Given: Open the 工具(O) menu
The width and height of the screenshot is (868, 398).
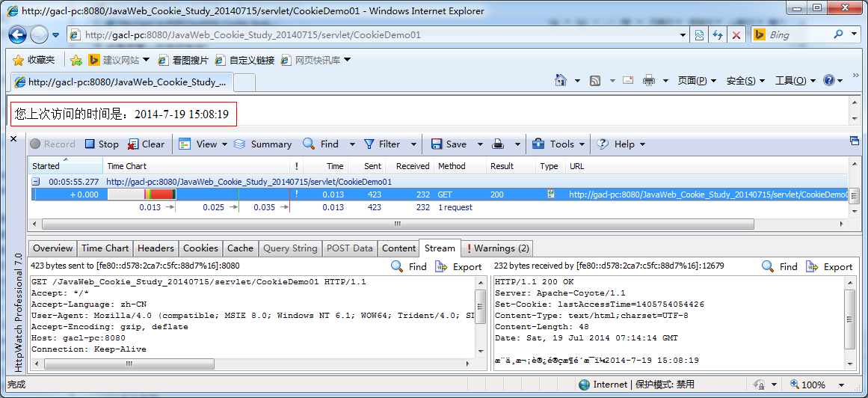Looking at the screenshot, I should [795, 80].
